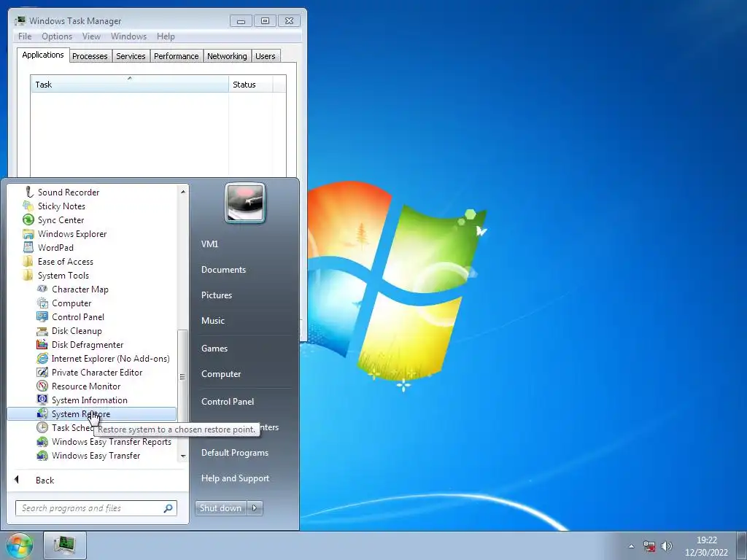Open the Start orb on the taskbar
The image size is (747, 560).
coord(20,545)
